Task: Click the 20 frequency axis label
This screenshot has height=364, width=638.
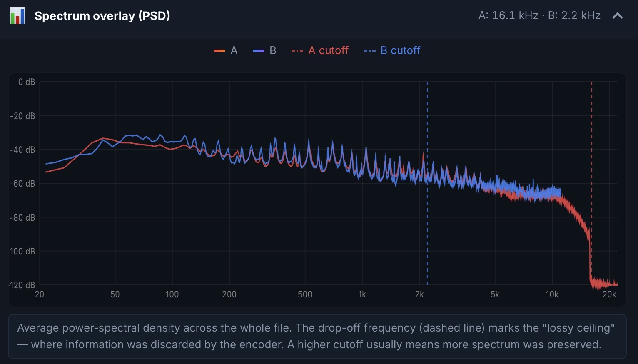Action: point(40,294)
